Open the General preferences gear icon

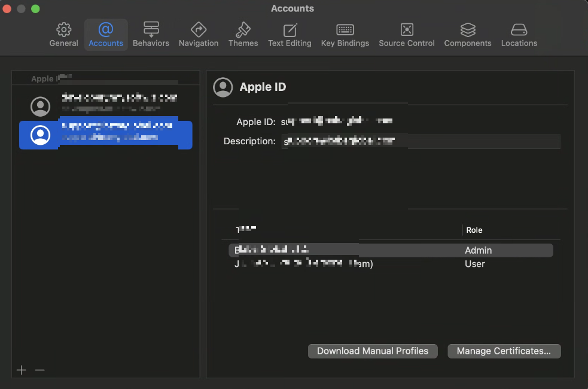click(63, 30)
